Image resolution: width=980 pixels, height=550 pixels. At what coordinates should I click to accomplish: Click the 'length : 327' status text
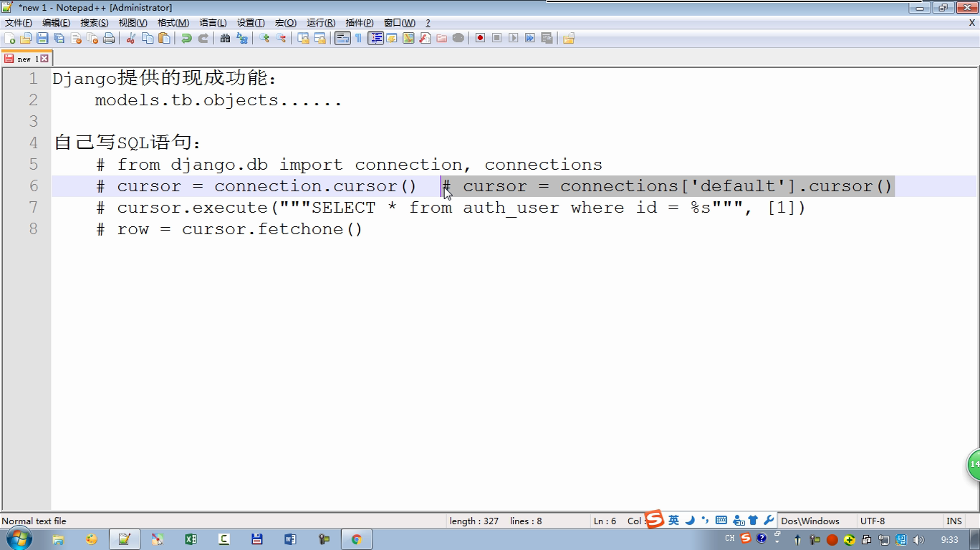[x=474, y=521]
